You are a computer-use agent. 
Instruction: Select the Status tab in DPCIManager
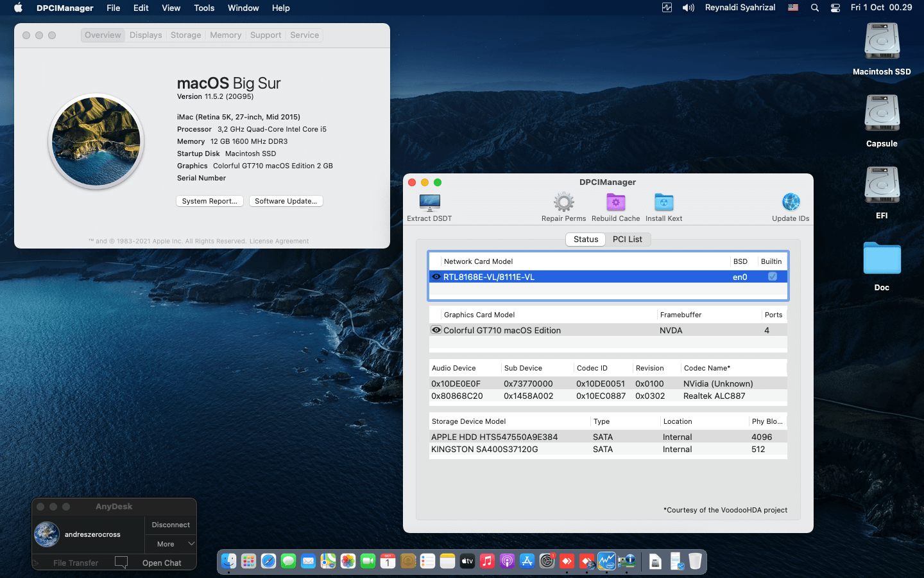(586, 239)
